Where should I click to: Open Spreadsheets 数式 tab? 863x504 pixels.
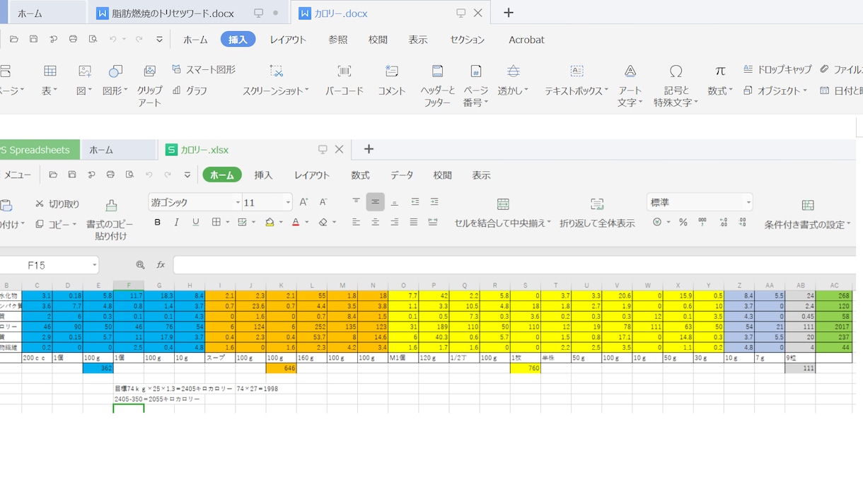[360, 175]
